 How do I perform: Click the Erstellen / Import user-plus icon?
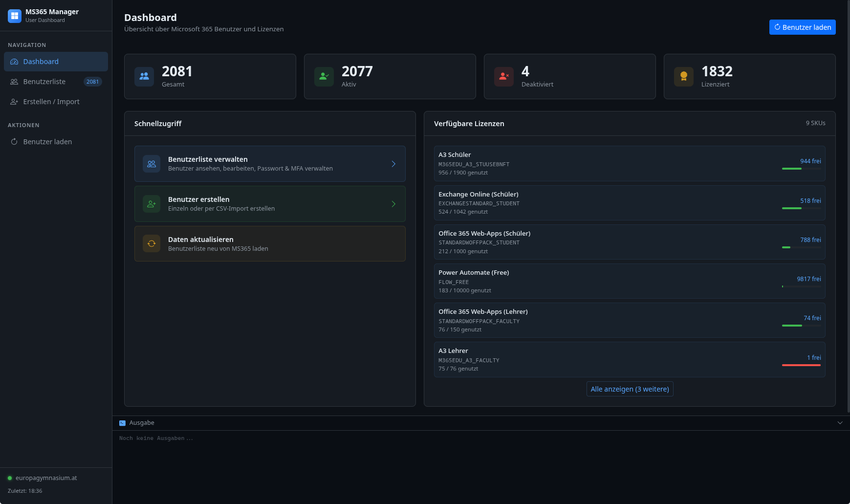tap(14, 102)
